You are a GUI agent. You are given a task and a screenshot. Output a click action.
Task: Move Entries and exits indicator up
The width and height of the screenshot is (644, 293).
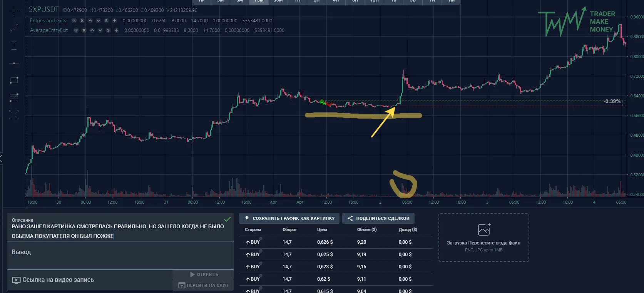90,21
